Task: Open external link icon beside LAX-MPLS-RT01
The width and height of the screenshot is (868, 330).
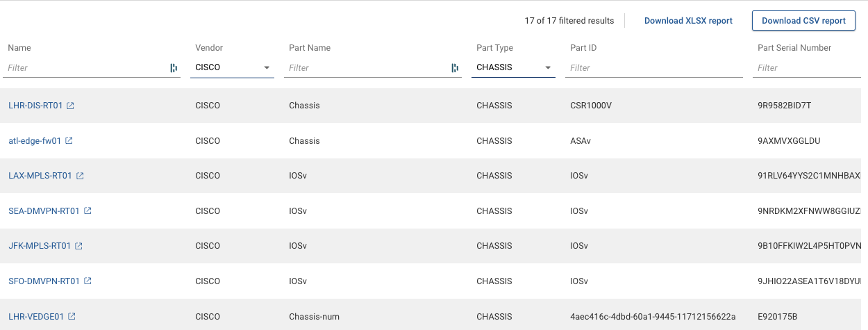Action: (x=80, y=176)
